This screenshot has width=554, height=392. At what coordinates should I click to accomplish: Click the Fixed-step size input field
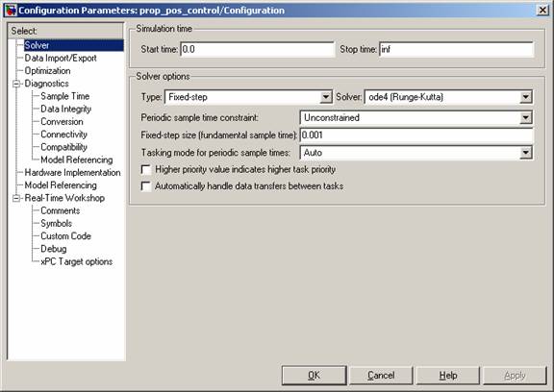416,135
